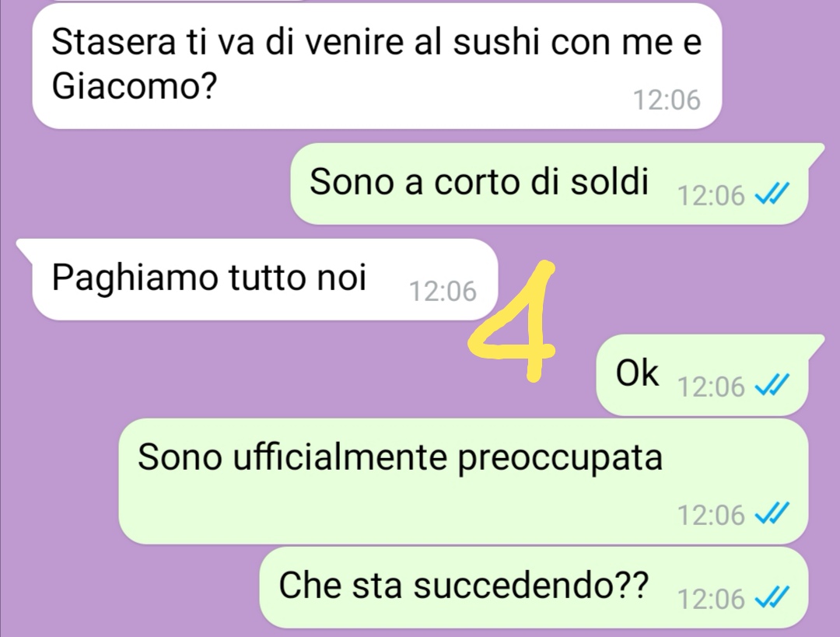Click the 12:06 timestamp on the sushi message

tap(667, 100)
